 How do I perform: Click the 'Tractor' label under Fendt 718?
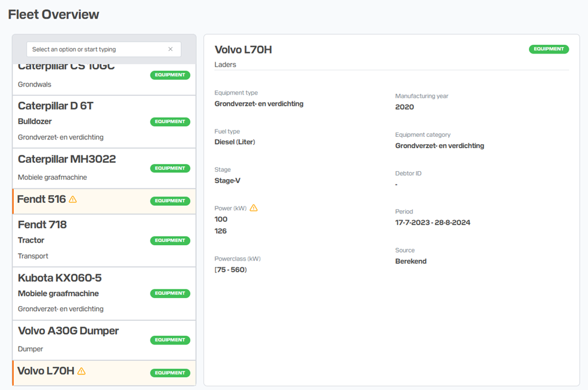31,240
